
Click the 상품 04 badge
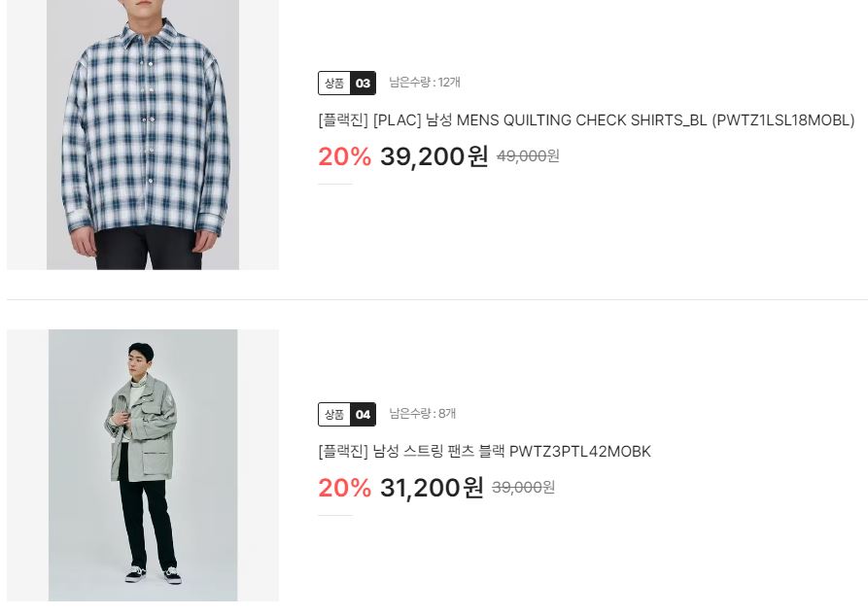click(347, 414)
